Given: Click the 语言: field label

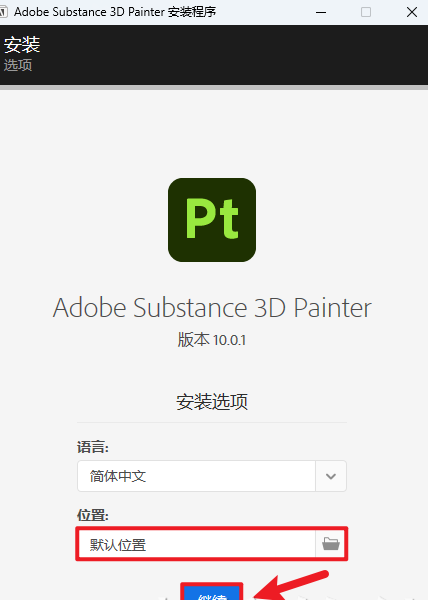Looking at the screenshot, I should (93, 447).
